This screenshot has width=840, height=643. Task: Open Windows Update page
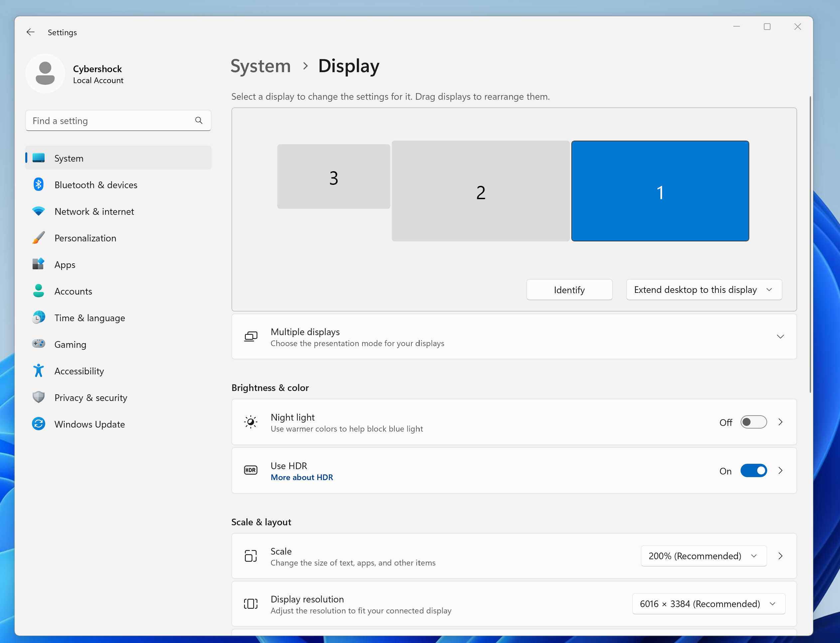pyautogui.click(x=118, y=424)
